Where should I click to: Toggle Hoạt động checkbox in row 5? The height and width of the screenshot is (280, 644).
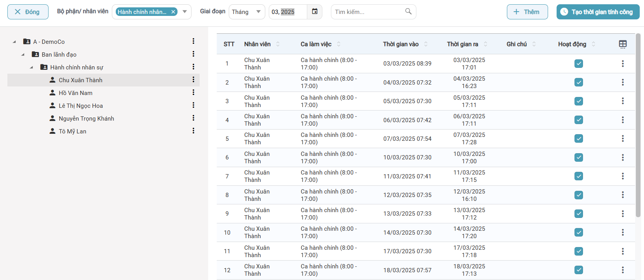coord(579,139)
